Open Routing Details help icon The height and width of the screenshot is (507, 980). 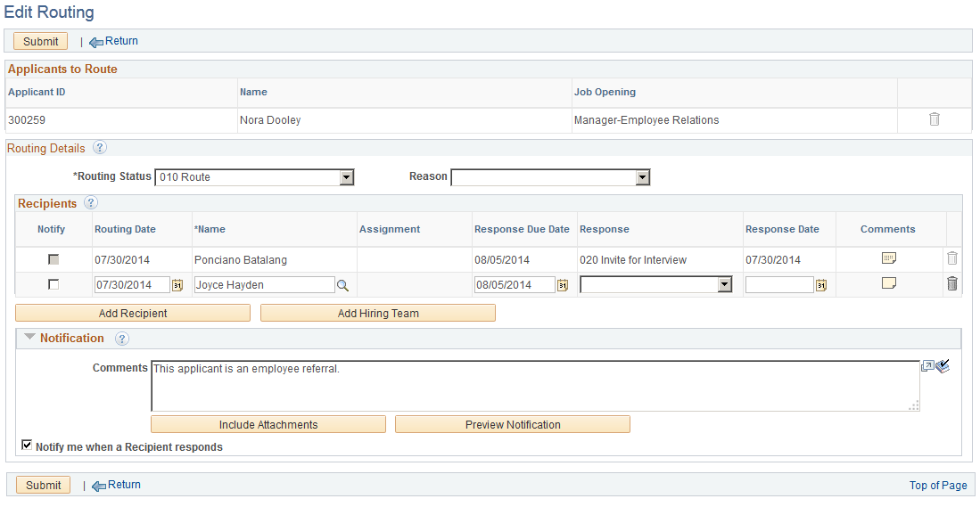99,147
